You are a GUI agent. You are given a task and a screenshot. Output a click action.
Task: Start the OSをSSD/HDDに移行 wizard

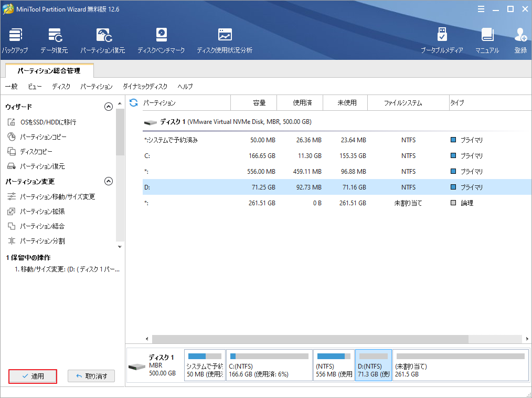[x=42, y=122]
